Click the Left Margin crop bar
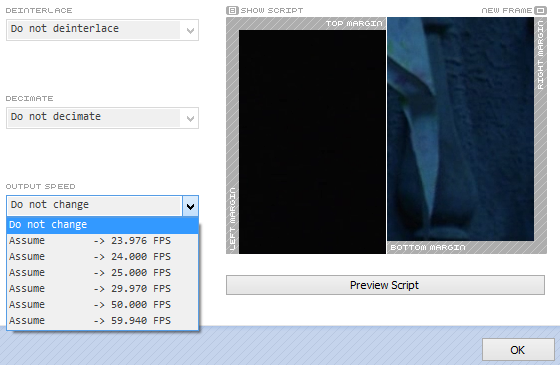Viewport: 560px width, 365px height. [x=232, y=136]
